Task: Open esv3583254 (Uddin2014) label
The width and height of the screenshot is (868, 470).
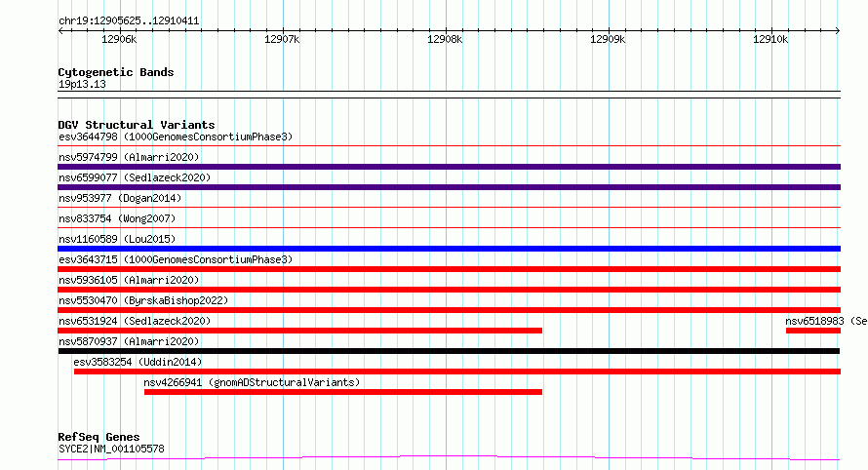Action: (x=138, y=362)
